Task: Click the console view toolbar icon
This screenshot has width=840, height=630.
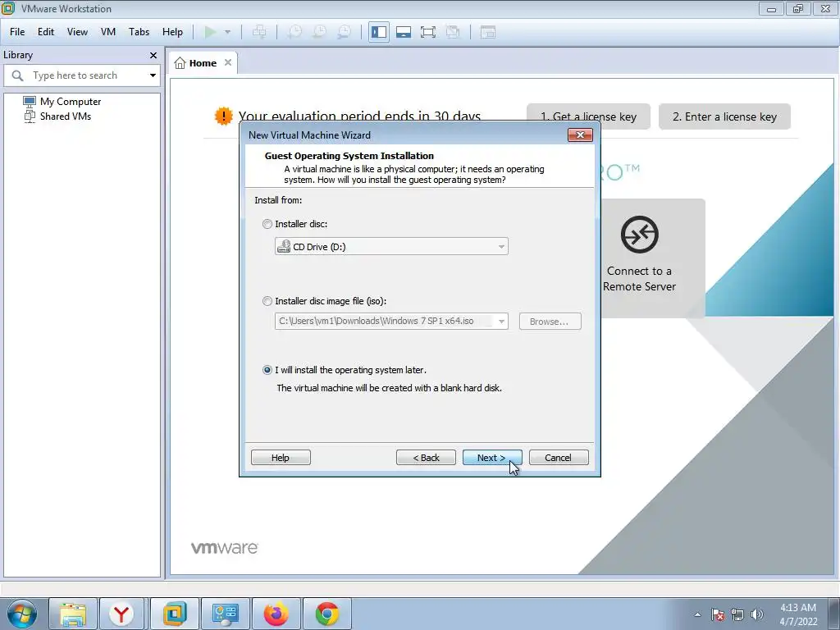Action: tap(487, 32)
